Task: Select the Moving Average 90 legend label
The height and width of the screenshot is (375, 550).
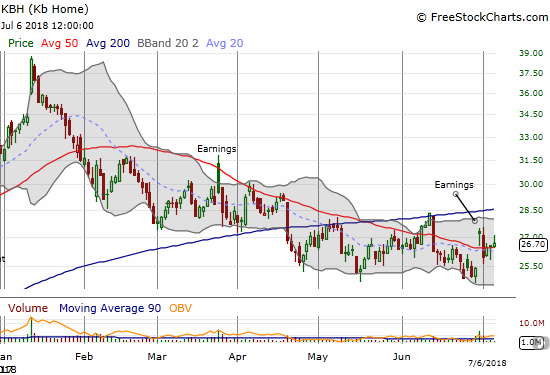Action: coord(110,308)
